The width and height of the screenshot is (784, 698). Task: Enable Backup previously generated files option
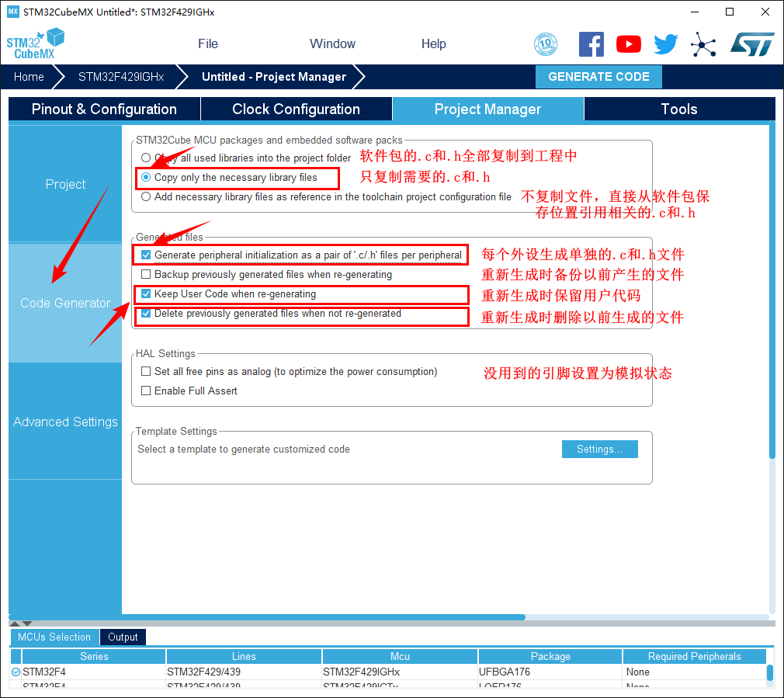[146, 275]
